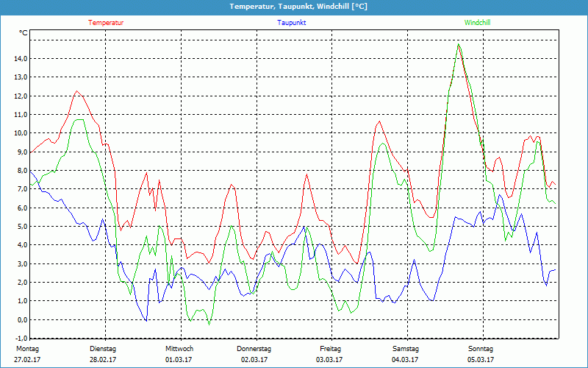Select the Donnerstag day label
588x368 pixels.
[254, 348]
